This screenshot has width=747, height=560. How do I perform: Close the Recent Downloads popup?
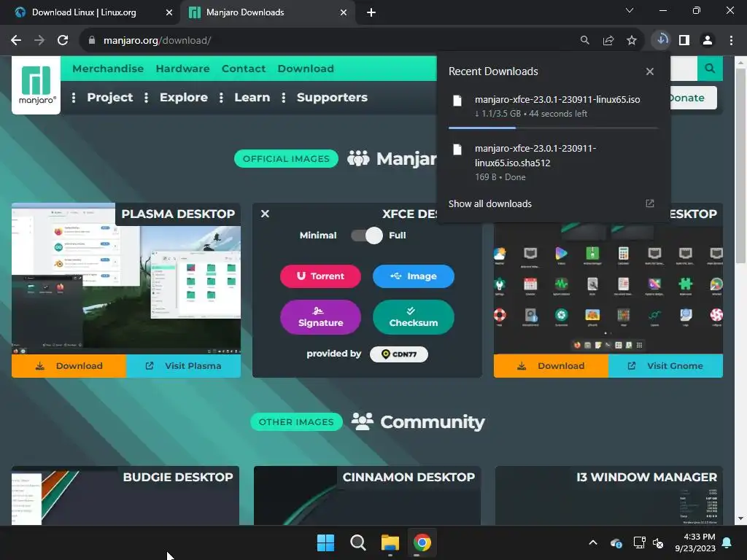point(650,71)
